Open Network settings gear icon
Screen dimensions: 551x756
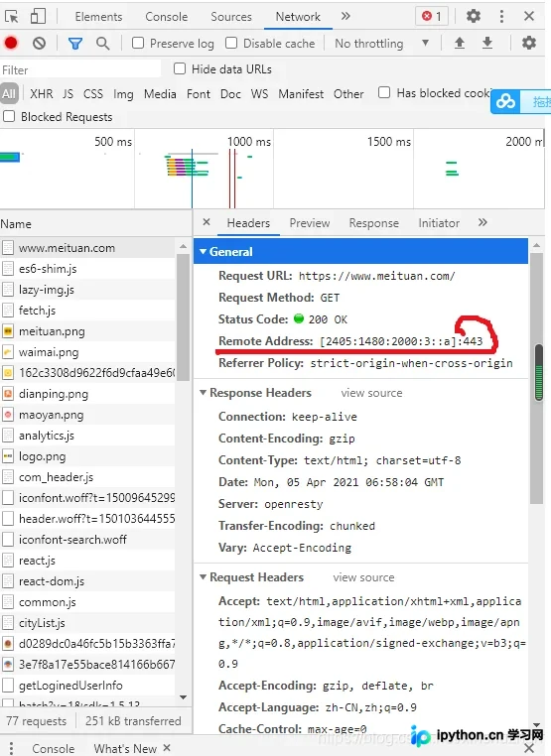tap(529, 43)
